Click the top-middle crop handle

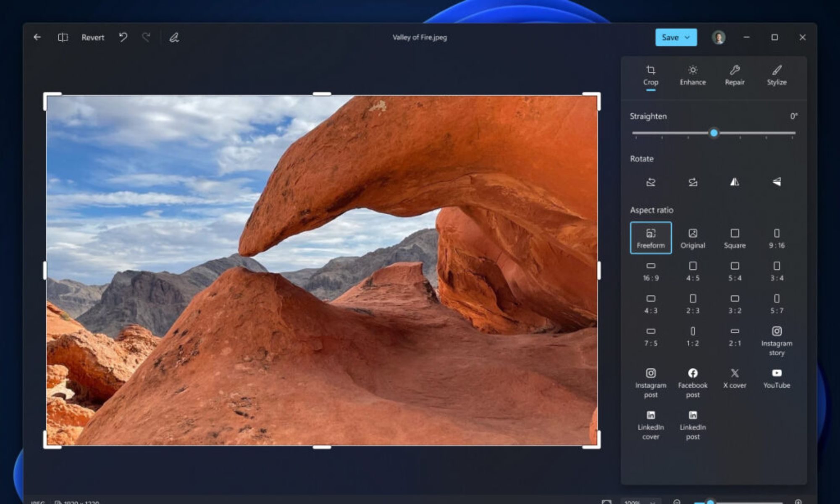[322, 94]
